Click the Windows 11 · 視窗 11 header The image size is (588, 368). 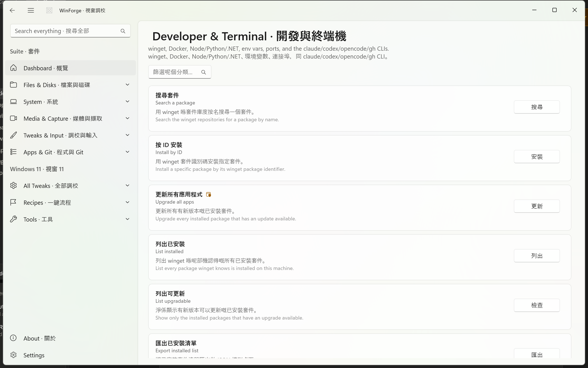37,169
